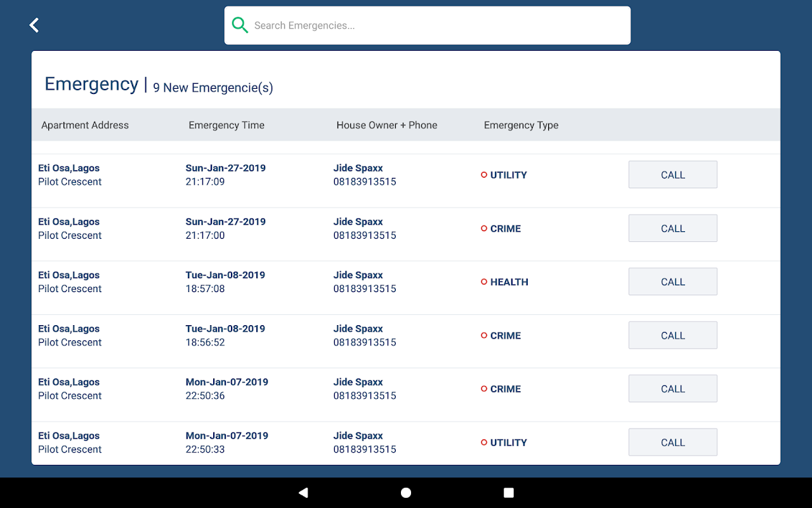Click the green search magnifier icon

pos(240,25)
